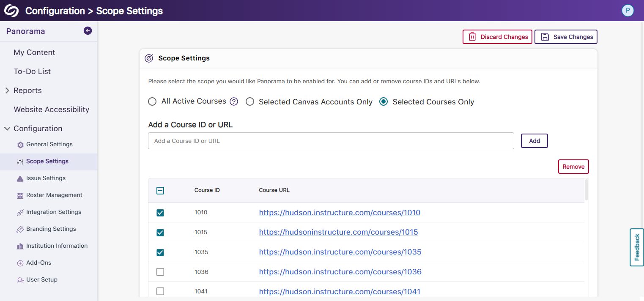Click the Save Changes button
The image size is (644, 301).
pos(566,37)
